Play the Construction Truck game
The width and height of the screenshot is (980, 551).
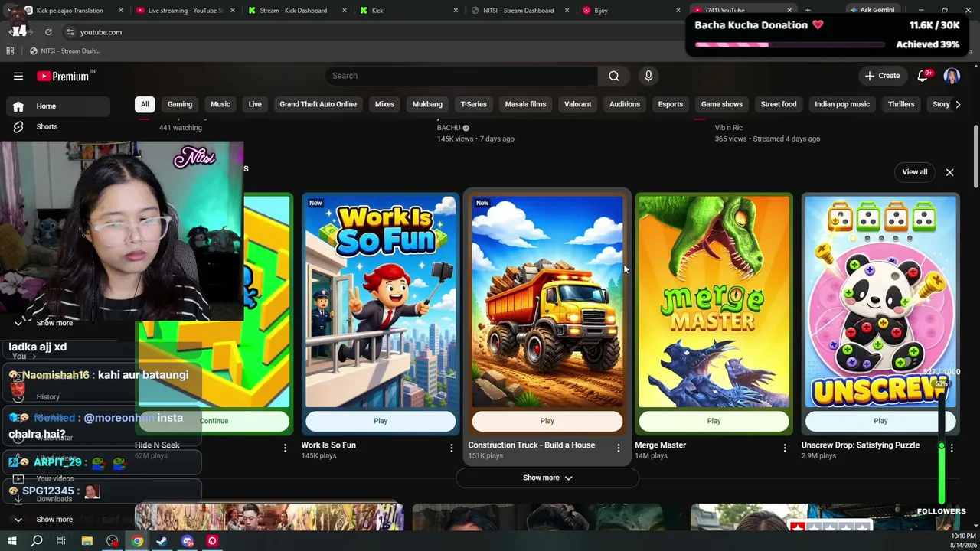[x=547, y=421]
